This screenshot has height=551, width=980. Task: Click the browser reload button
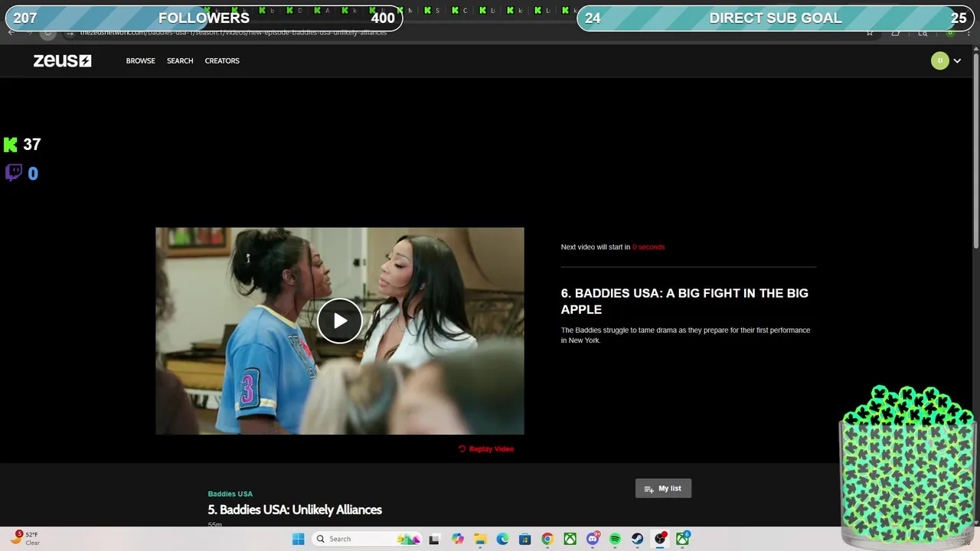click(x=47, y=33)
